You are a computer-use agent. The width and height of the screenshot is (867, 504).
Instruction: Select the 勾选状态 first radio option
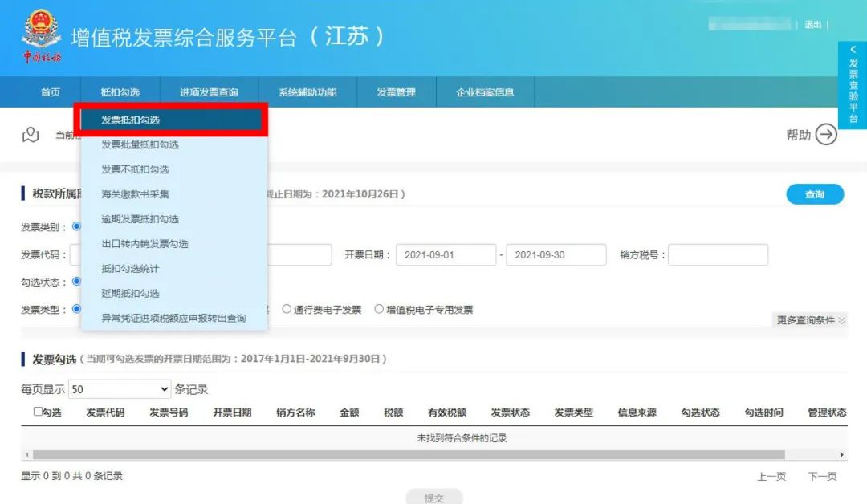77,281
